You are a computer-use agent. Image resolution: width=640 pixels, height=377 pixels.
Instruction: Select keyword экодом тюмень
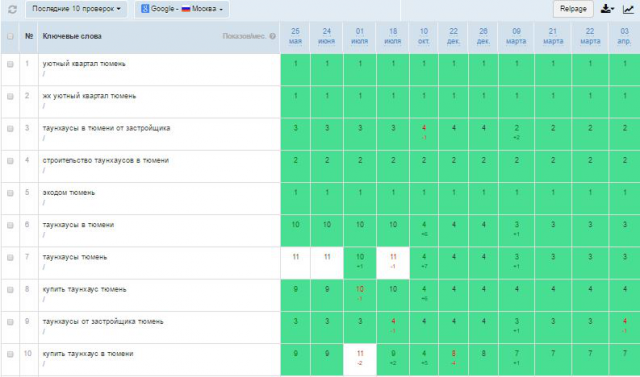(x=69, y=193)
